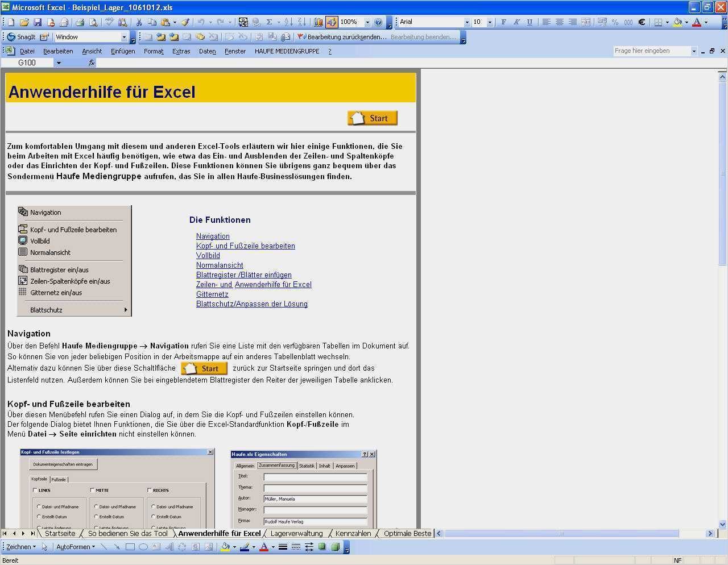Toggle underline formatting (U button)

(x=530, y=22)
